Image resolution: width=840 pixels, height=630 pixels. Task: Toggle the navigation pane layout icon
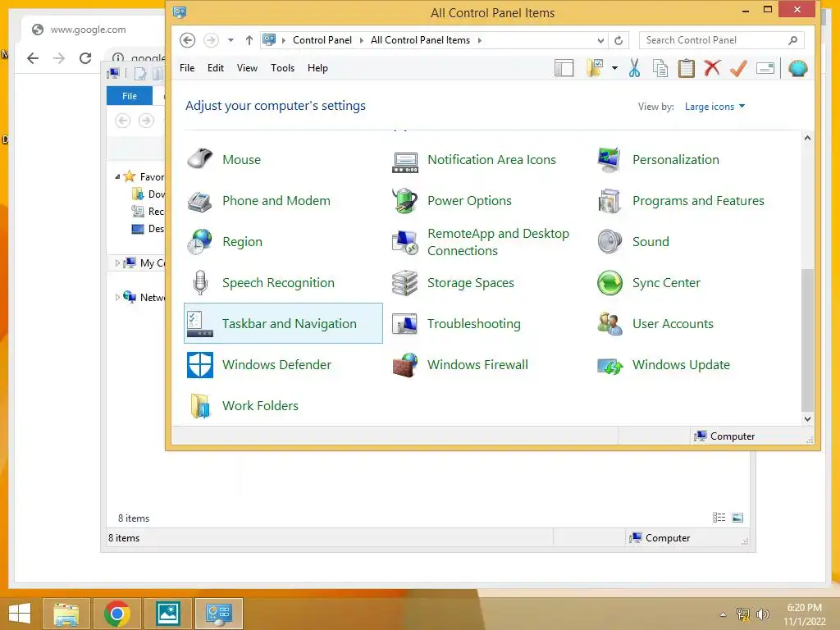click(564, 68)
